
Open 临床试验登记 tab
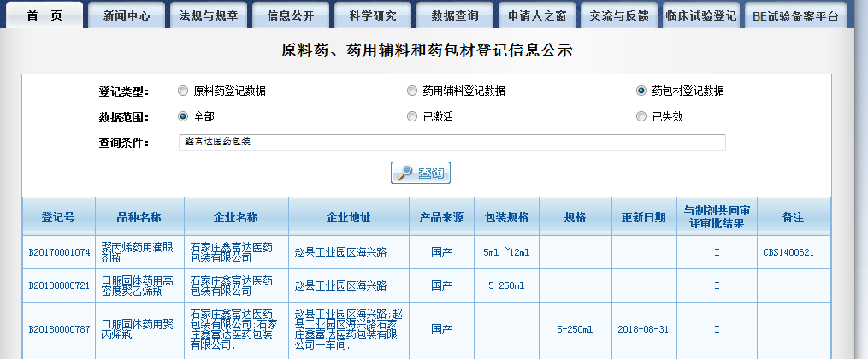click(700, 16)
